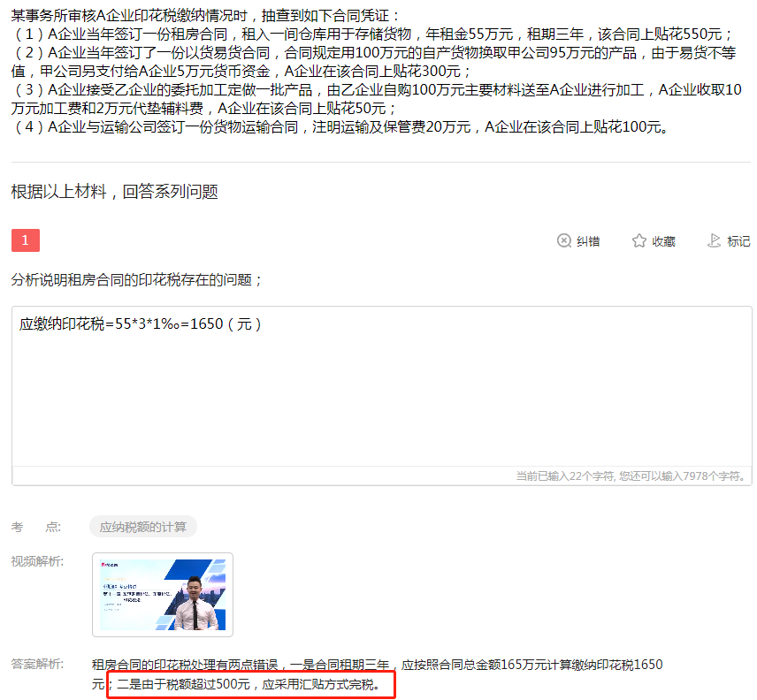This screenshot has width=757, height=700.
Task: Click the 考点 label
Action: tap(36, 527)
